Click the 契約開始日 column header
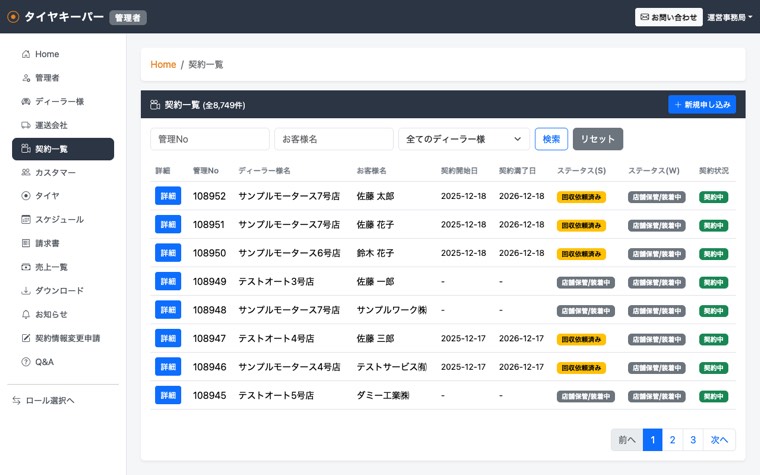This screenshot has width=760, height=475. (459, 171)
